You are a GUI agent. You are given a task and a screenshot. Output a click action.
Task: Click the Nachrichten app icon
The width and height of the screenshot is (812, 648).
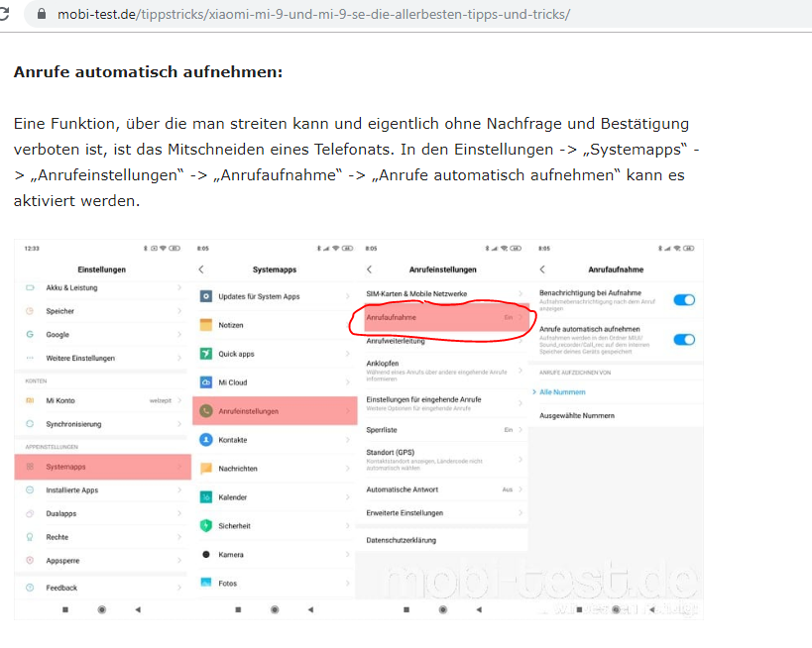tap(206, 469)
